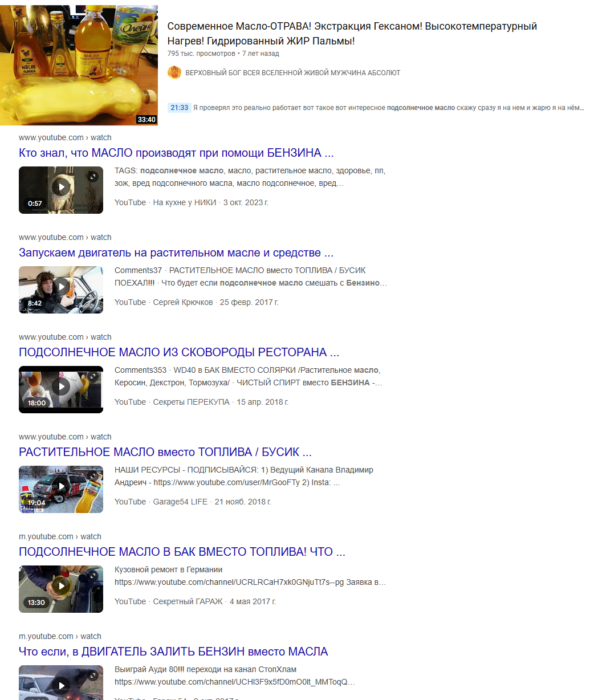Play the 13:30 Секретный ГАРАЖ video thumbnail

[x=61, y=589]
